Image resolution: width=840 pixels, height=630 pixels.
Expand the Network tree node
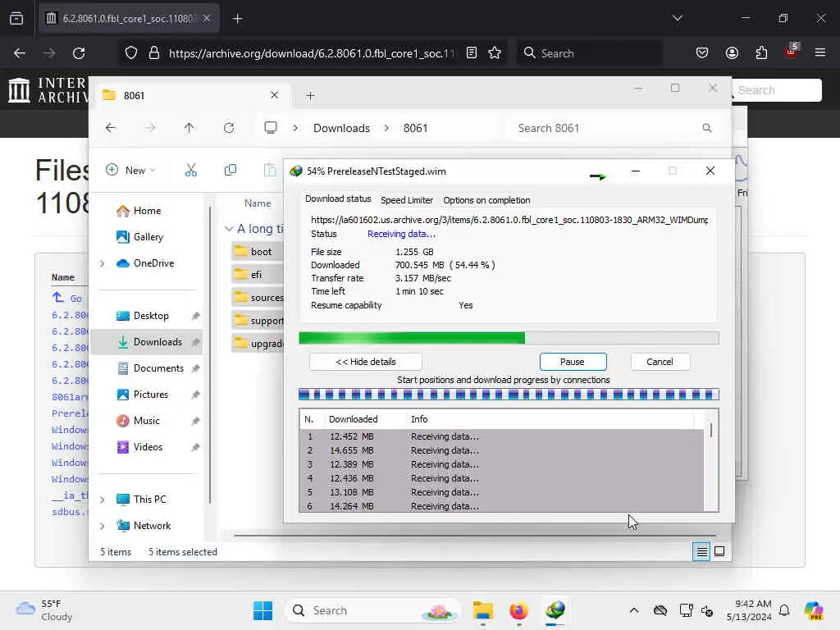pos(103,526)
